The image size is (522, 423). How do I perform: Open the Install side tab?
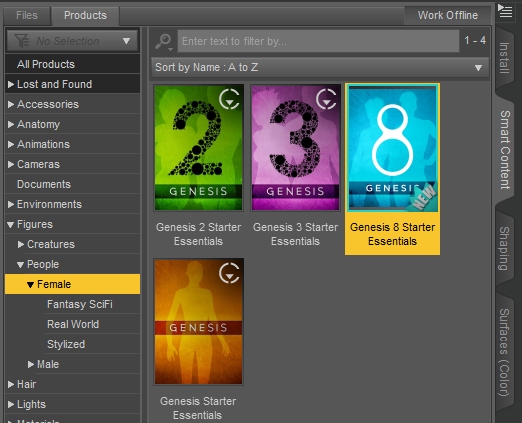504,58
